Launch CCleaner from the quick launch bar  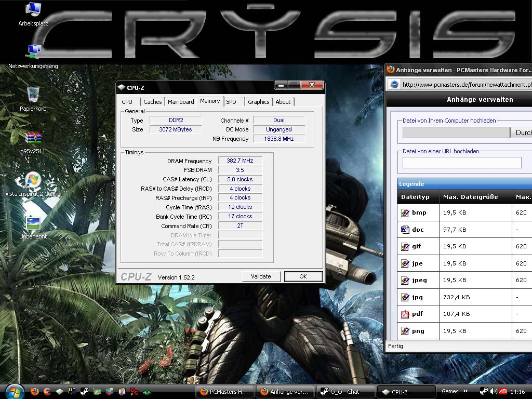pos(47,392)
